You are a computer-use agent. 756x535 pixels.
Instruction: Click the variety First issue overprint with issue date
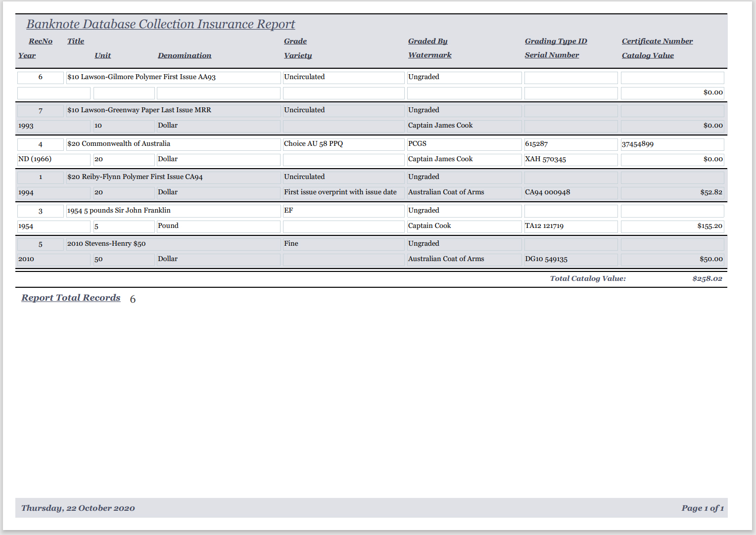(x=343, y=192)
